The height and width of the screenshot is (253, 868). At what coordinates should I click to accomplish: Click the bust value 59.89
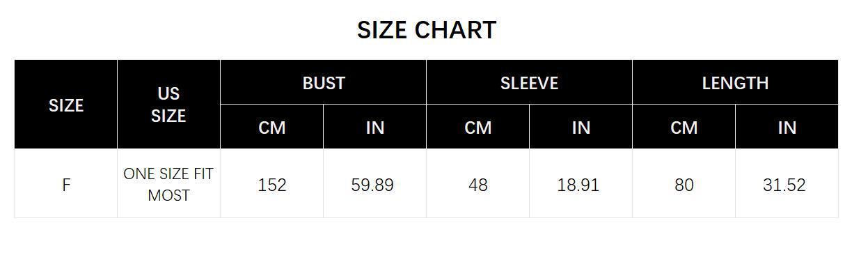point(372,185)
